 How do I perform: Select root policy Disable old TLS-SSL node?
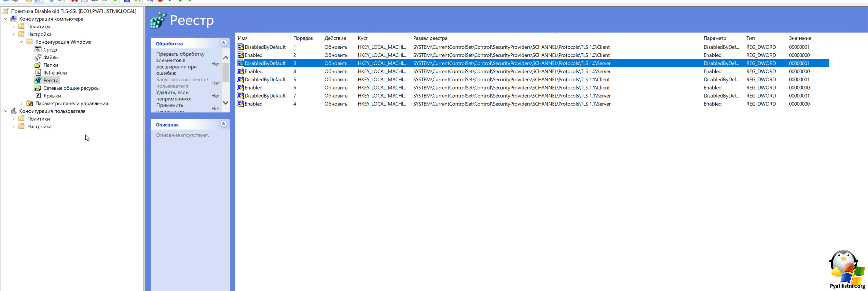[73, 11]
